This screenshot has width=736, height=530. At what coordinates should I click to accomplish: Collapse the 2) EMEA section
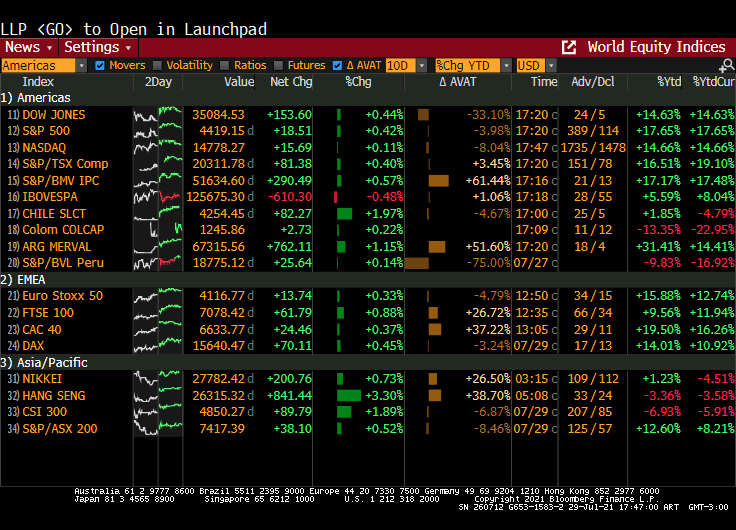23,280
